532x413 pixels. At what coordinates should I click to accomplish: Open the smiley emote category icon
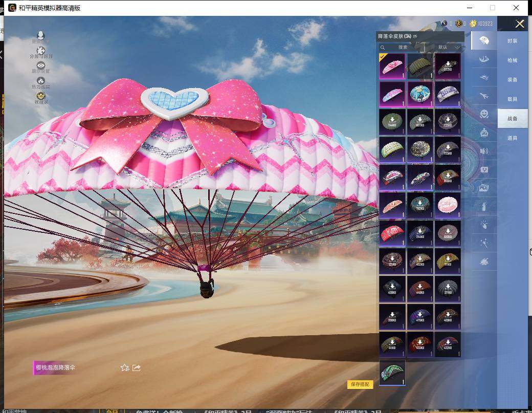point(484,114)
